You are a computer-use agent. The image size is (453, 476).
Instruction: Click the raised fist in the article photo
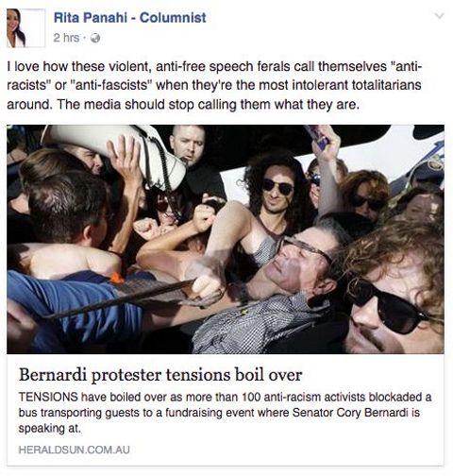204,217
